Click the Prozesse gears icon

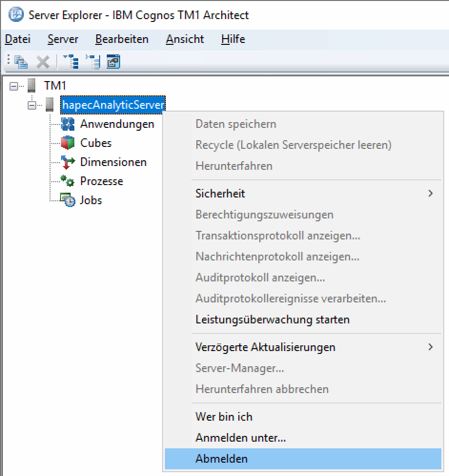click(68, 181)
